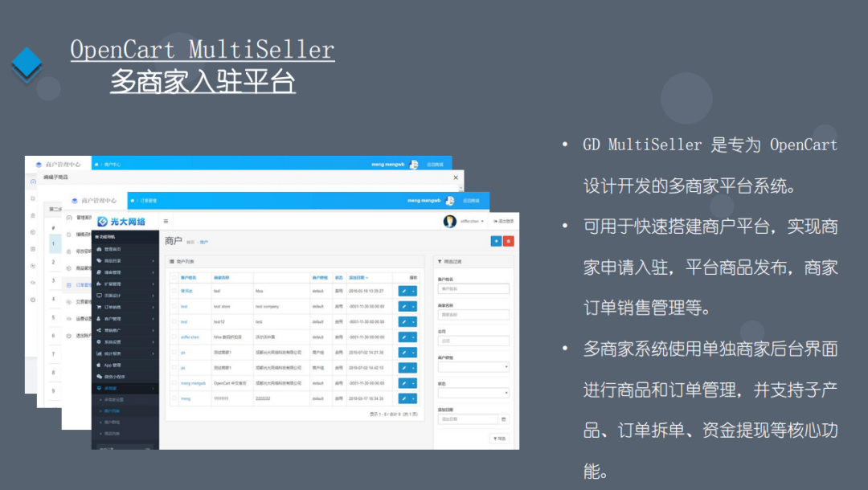Open the meng mengwb customer name link
The width and height of the screenshot is (868, 490).
(x=193, y=383)
